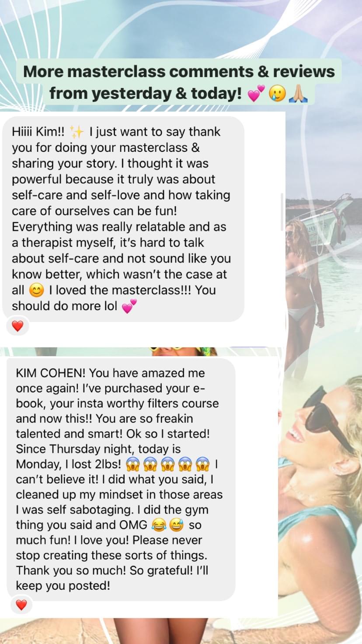Tap the 'More masterclass comments & reviews' title line
The height and width of the screenshot is (644, 362).
point(179,71)
